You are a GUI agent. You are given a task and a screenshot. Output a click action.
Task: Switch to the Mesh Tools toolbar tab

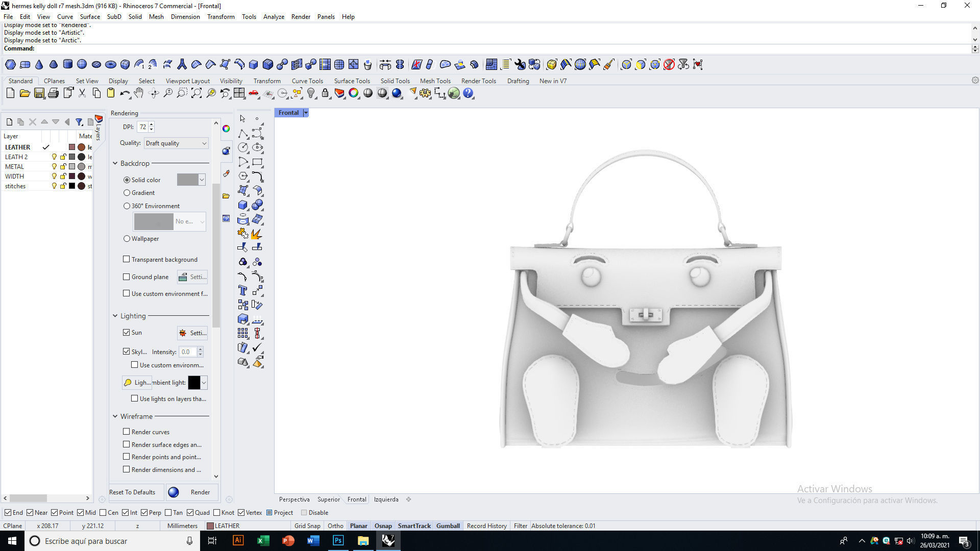tap(435, 81)
